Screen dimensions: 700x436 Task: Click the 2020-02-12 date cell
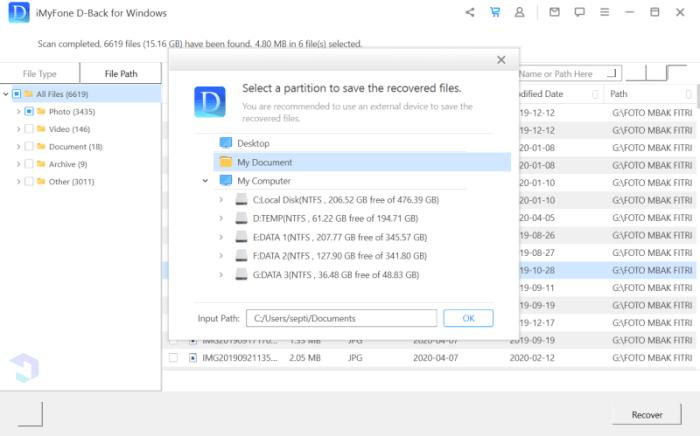tap(532, 357)
